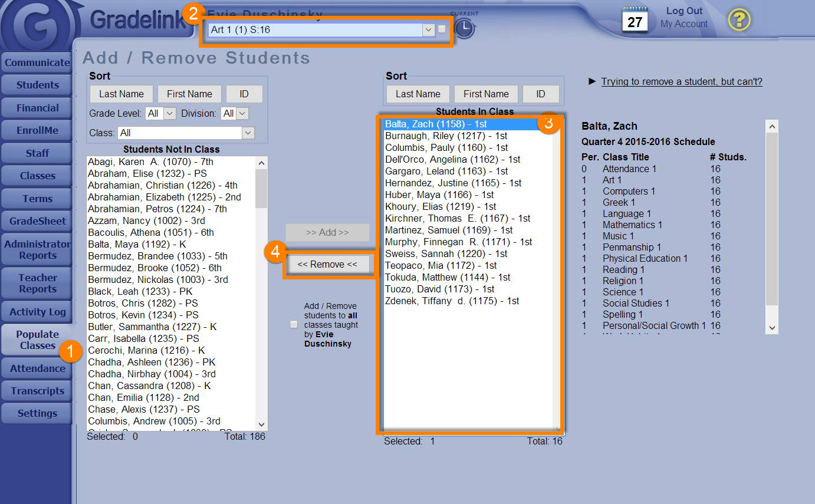Open the Art 1 class selector dropdown
The width and height of the screenshot is (815, 504).
428,29
